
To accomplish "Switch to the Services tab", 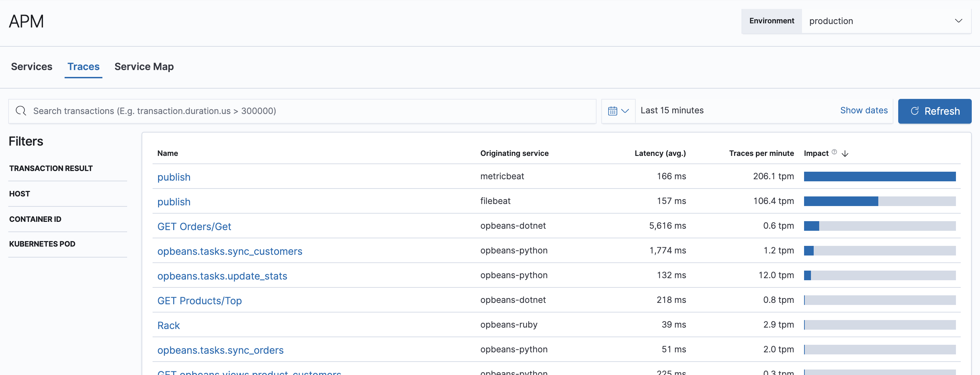I will (31, 66).
